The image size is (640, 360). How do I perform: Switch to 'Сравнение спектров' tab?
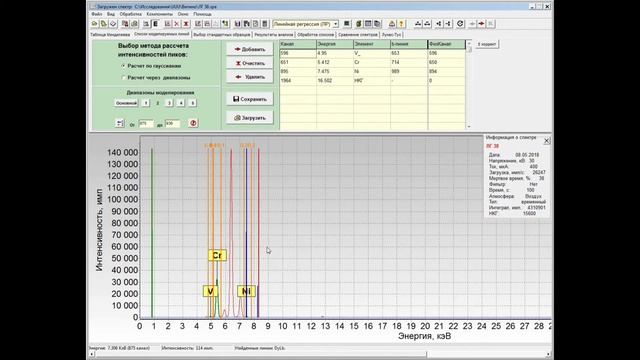pyautogui.click(x=358, y=35)
